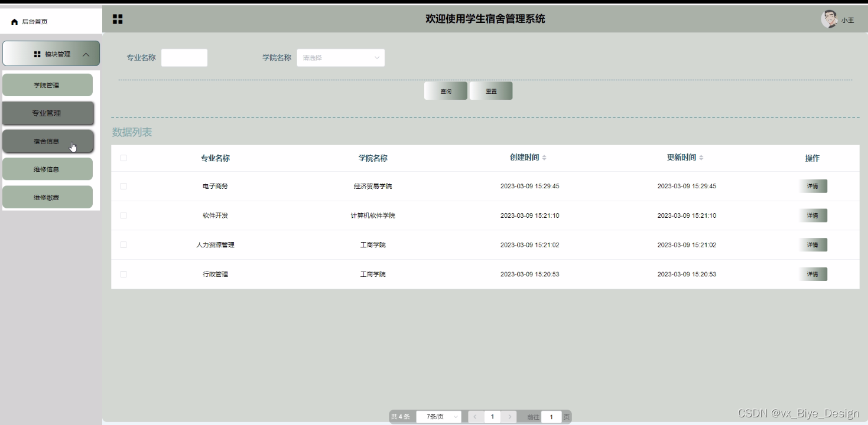This screenshot has width=868, height=425.
Task: Click the 学院名称 column header
Action: point(373,158)
